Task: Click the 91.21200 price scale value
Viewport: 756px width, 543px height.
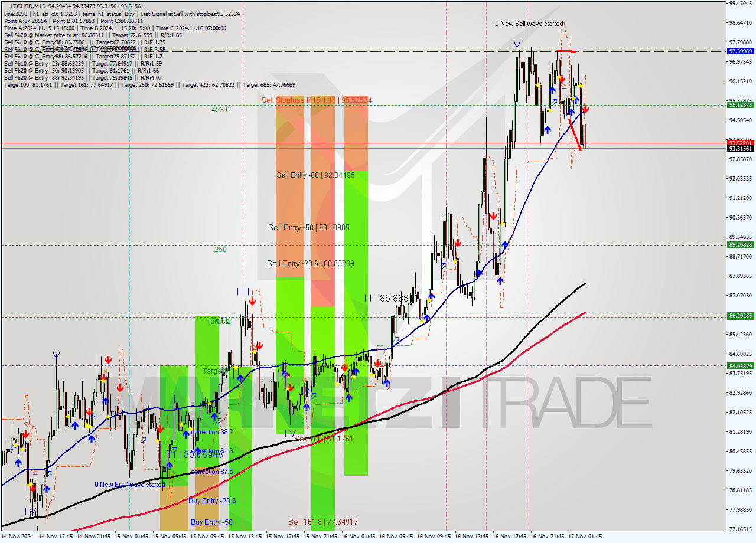Action: click(740, 198)
